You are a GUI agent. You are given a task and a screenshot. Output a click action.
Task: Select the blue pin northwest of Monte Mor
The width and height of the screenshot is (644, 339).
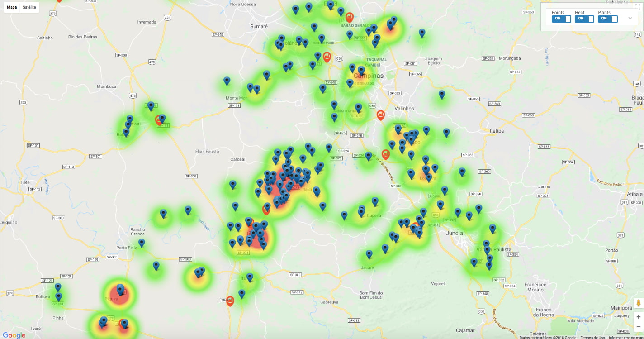tap(227, 81)
